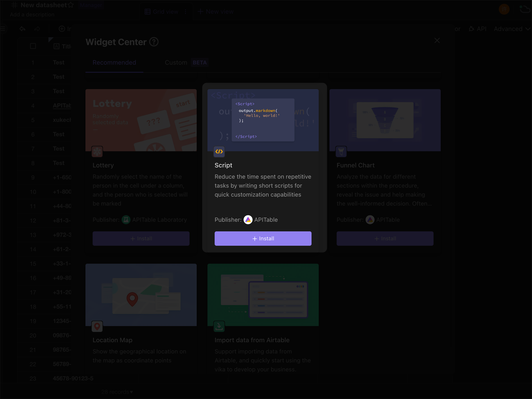Click the Airtable import download icon badge
532x399 pixels.
(x=219, y=326)
